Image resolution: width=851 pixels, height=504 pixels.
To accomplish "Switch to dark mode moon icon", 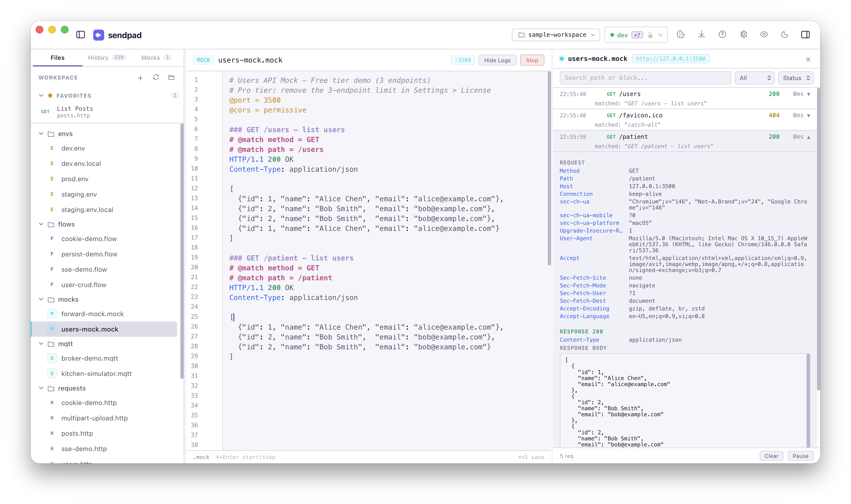I will click(x=784, y=35).
